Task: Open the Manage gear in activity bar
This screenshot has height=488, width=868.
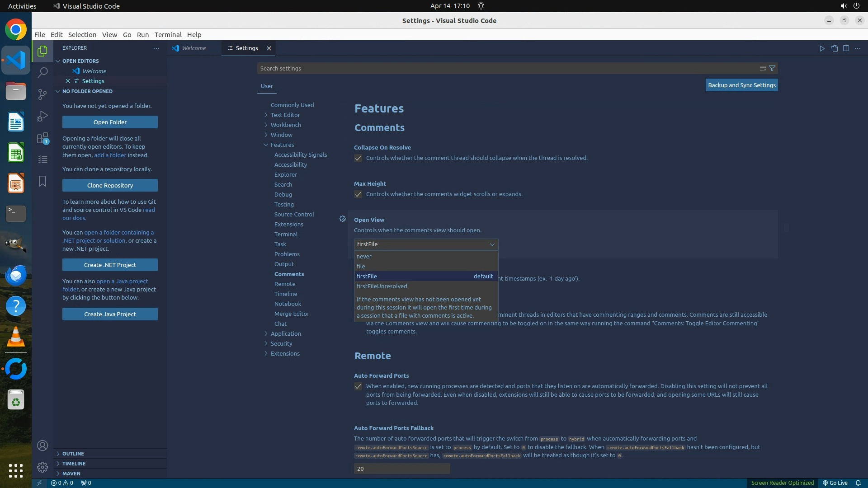Action: click(x=42, y=467)
